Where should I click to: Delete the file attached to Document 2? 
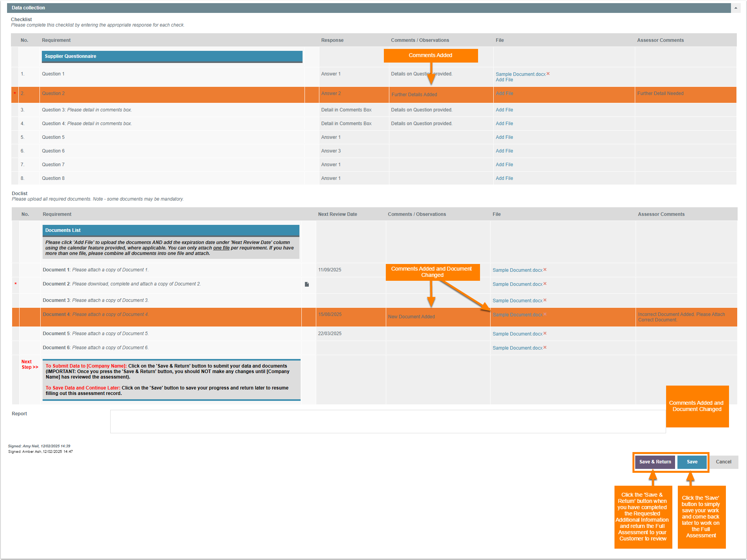(545, 284)
